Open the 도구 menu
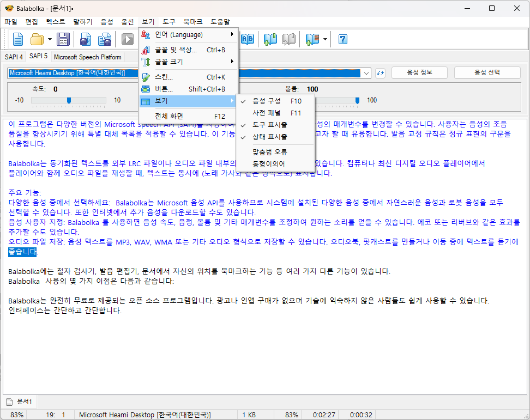This screenshot has width=530, height=420. 169,22
